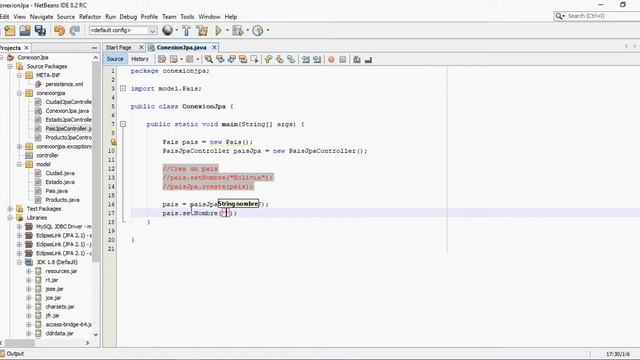Collapse the main method code fold
Image resolution: width=640 pixels, height=360 pixels.
(123, 124)
